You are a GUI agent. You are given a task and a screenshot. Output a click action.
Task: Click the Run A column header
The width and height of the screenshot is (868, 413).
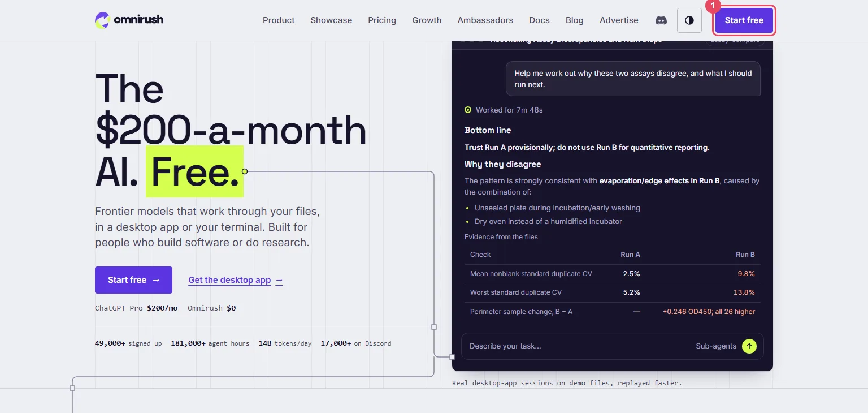pyautogui.click(x=630, y=255)
